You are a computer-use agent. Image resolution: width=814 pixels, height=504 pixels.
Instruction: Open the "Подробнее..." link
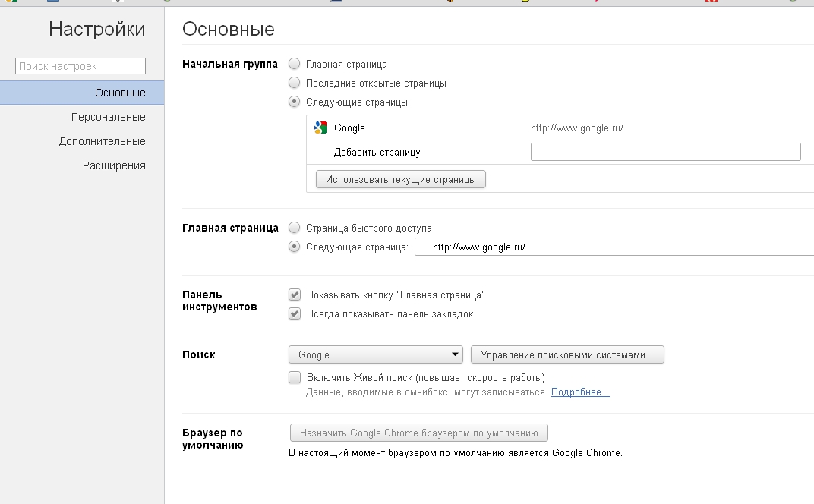coord(580,392)
